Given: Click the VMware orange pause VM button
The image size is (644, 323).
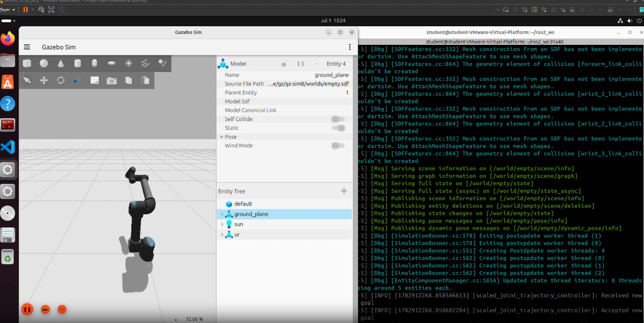Looking at the screenshot, I should coord(25,10).
